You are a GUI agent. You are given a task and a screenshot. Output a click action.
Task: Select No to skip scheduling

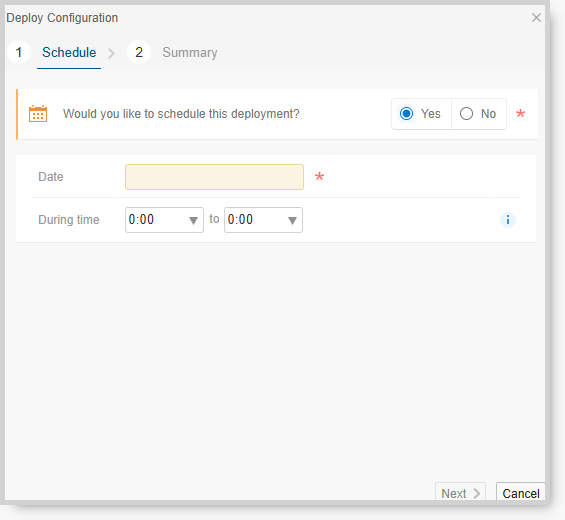coord(466,114)
